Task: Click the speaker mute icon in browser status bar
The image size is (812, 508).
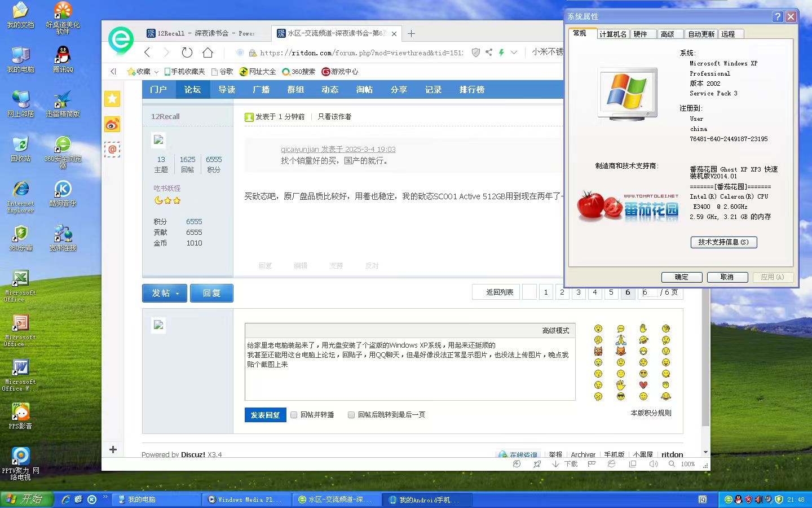Action: click(x=653, y=464)
